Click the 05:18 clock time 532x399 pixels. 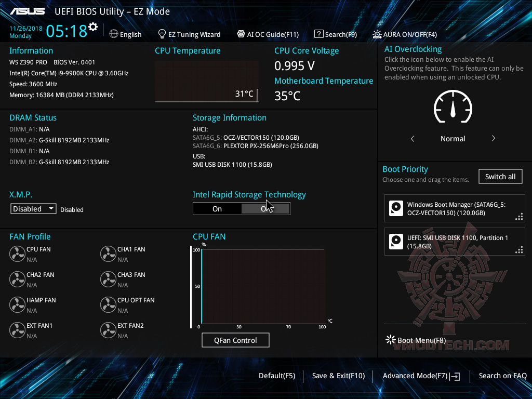pos(66,31)
